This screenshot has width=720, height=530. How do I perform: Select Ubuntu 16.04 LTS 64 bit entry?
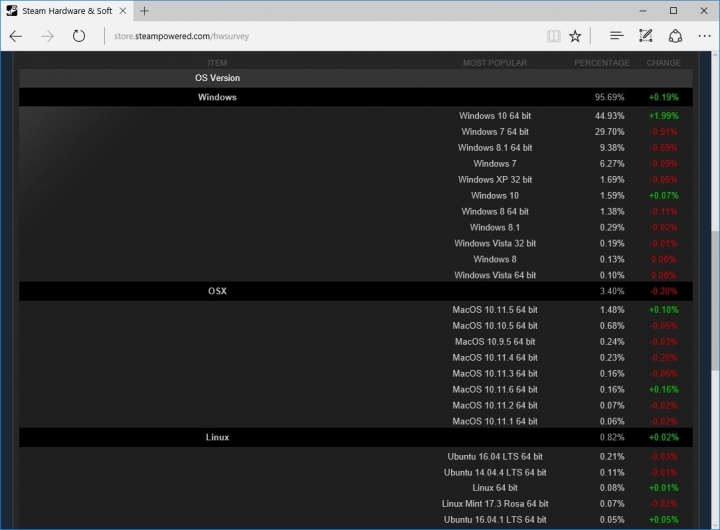pyautogui.click(x=495, y=457)
